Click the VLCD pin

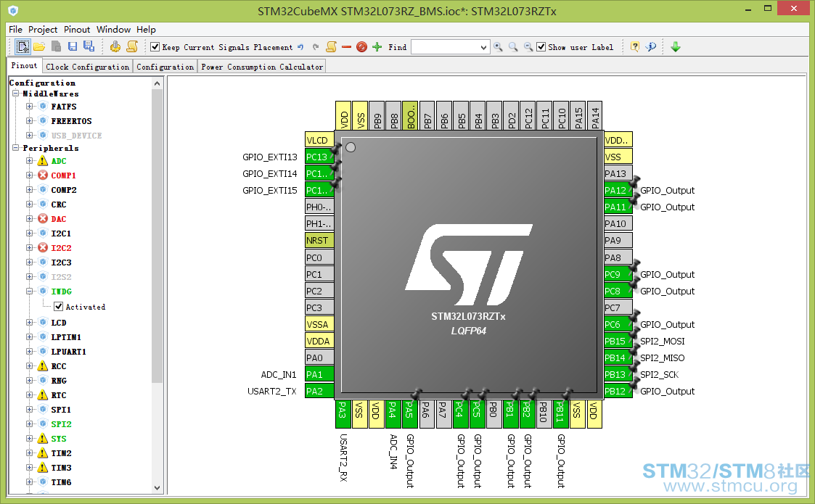pos(319,140)
